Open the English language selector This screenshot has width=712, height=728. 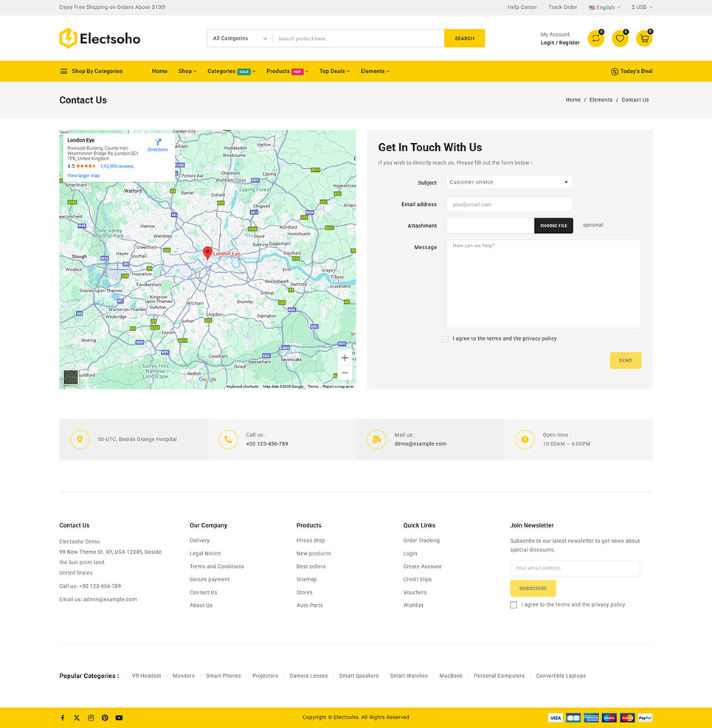(x=604, y=7)
